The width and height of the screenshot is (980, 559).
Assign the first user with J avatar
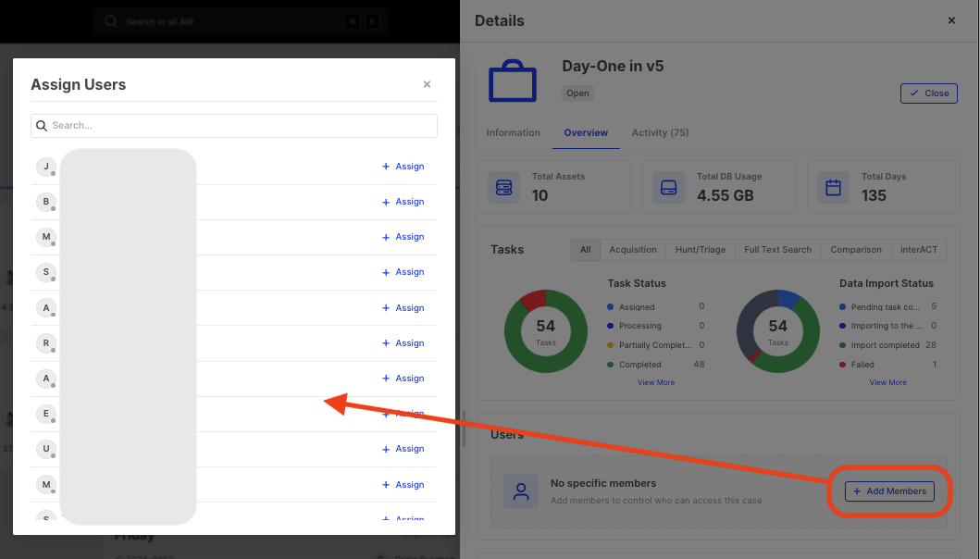[x=403, y=167]
